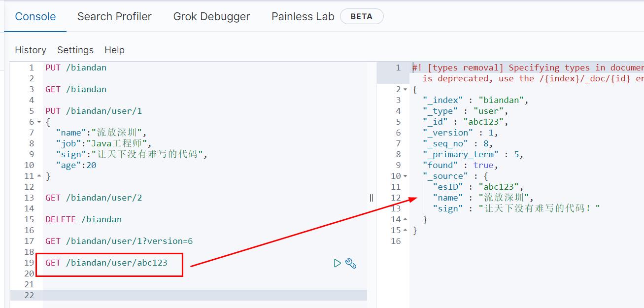Click the "_seq_no" : 8 output line
Viewport: 644px width, 308px height.
(x=458, y=143)
